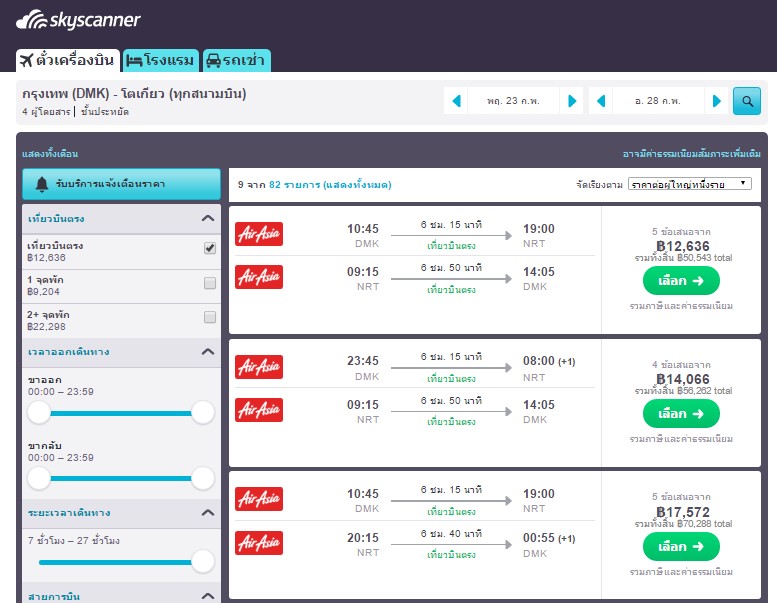Uncheck the direct flight checkbox ฿12,636

tap(210, 248)
